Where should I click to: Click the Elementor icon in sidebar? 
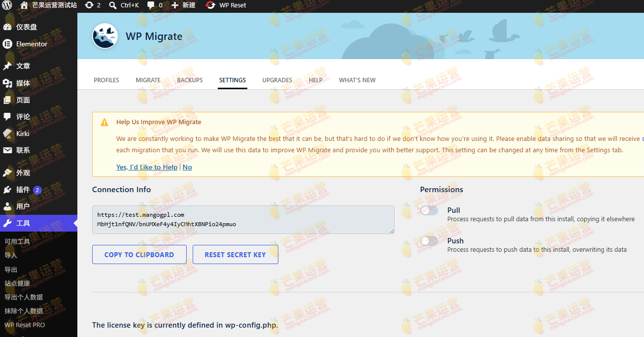(7, 44)
